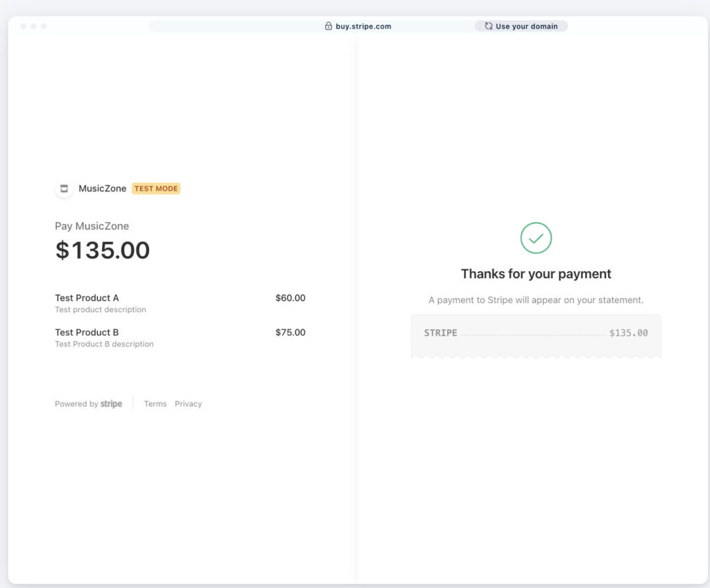Select the TEST MODE badge
710x588 pixels.
[155, 188]
